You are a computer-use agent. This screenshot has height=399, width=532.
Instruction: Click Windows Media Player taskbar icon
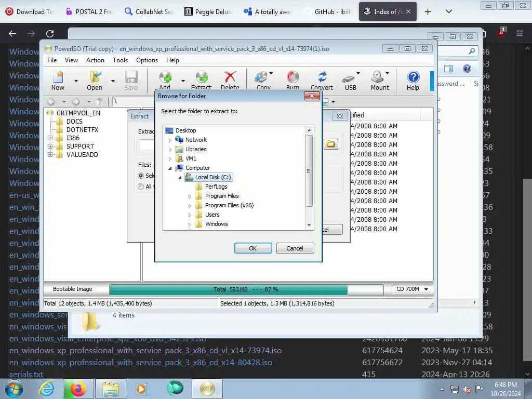click(142, 389)
